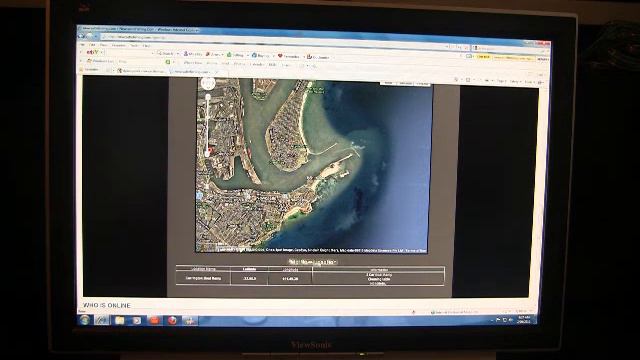The image size is (640, 360).
Task: Open the View menu
Action: 104,45
